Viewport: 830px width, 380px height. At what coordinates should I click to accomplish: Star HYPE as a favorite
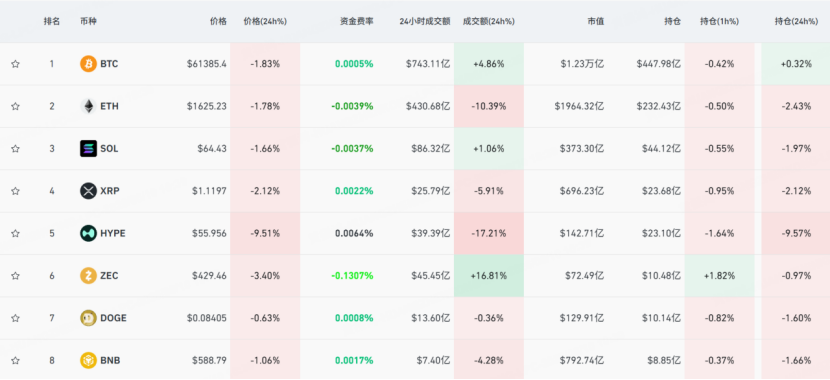(15, 233)
